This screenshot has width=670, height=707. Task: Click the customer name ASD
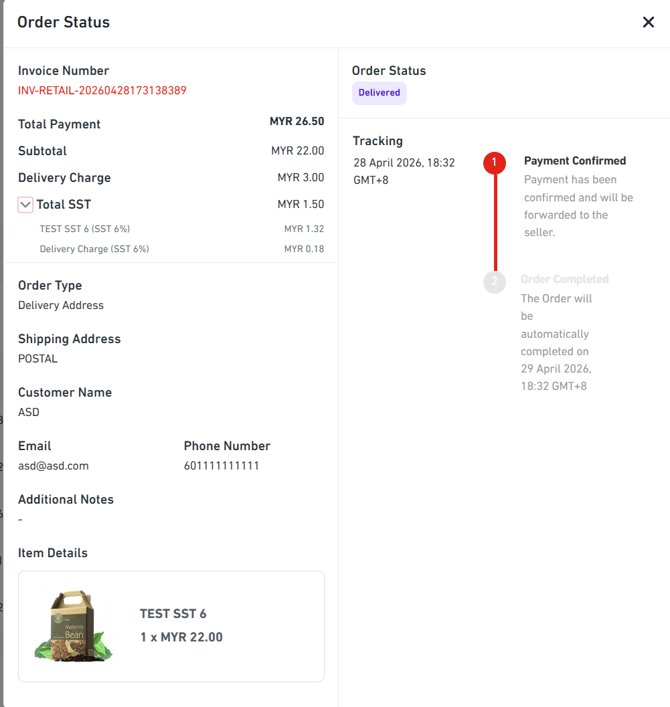[x=29, y=412]
